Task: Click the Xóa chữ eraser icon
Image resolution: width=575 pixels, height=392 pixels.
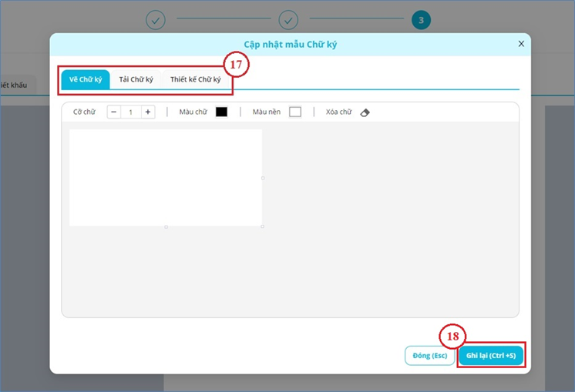Action: (365, 112)
